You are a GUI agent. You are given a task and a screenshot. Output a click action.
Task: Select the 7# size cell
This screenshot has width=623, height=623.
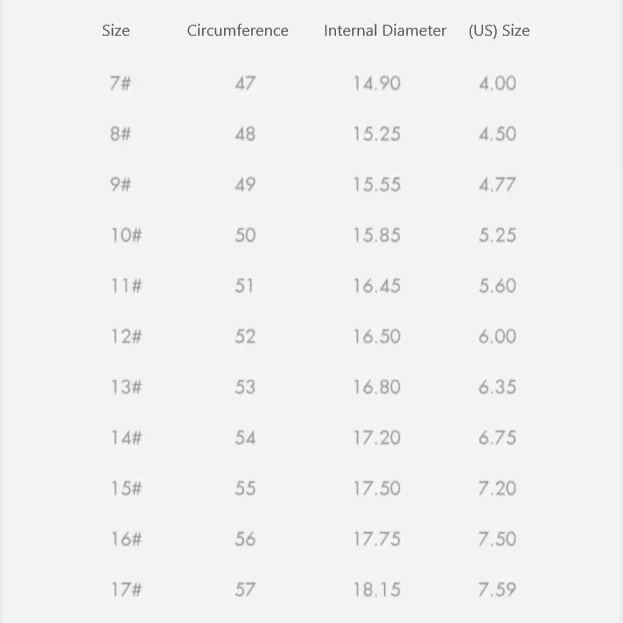(x=120, y=83)
